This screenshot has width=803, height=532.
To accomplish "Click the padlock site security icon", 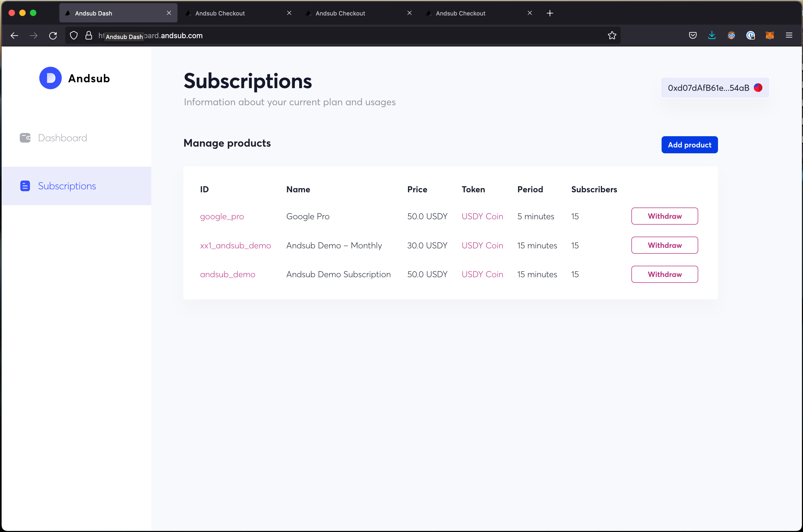I will (89, 36).
